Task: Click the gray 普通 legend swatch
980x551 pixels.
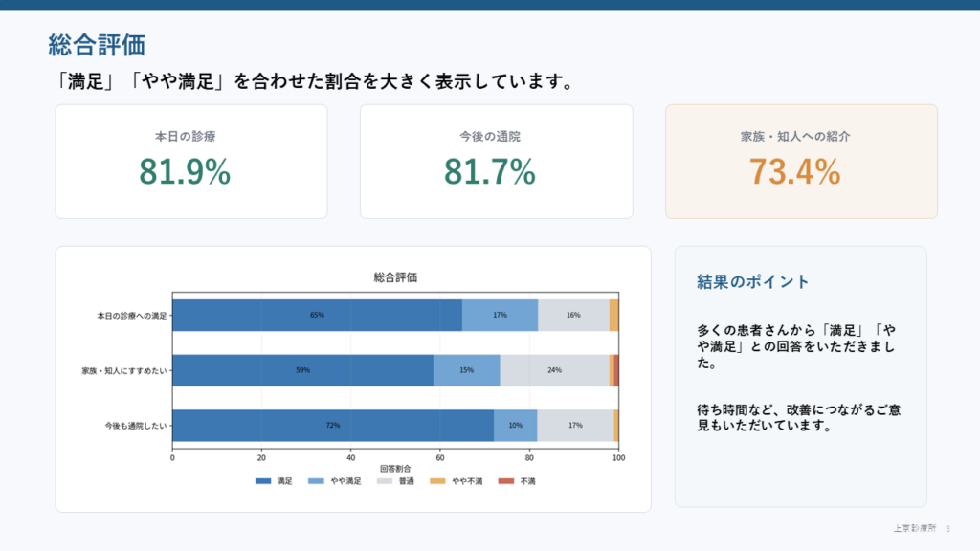Action: pos(385,481)
